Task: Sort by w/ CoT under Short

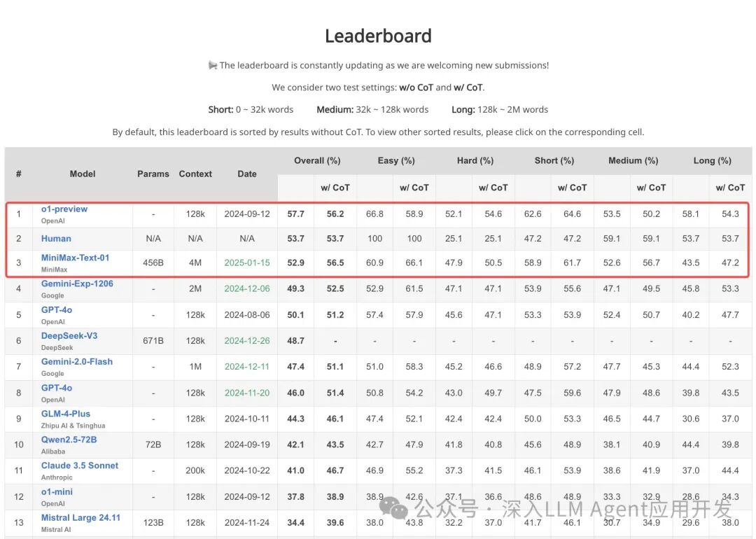Action: [573, 188]
